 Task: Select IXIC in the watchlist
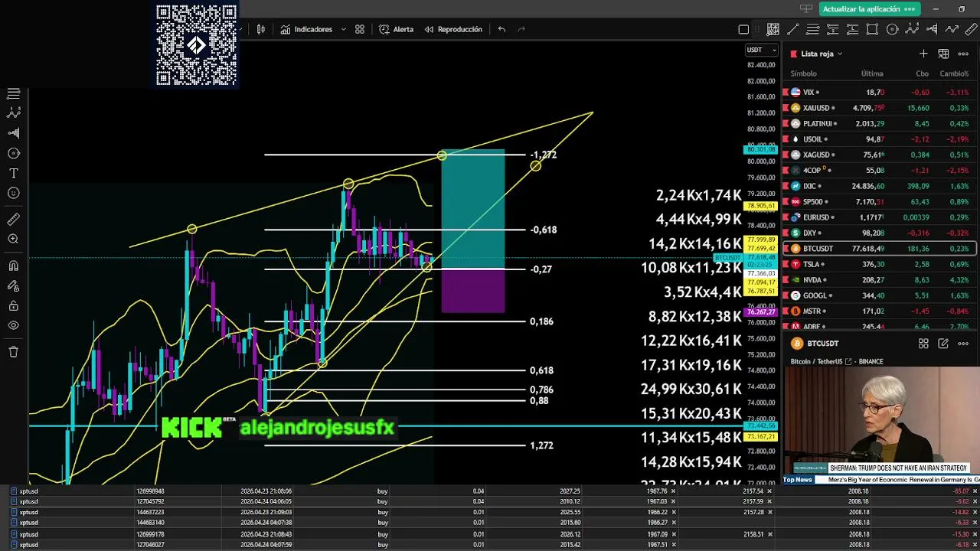(879, 186)
